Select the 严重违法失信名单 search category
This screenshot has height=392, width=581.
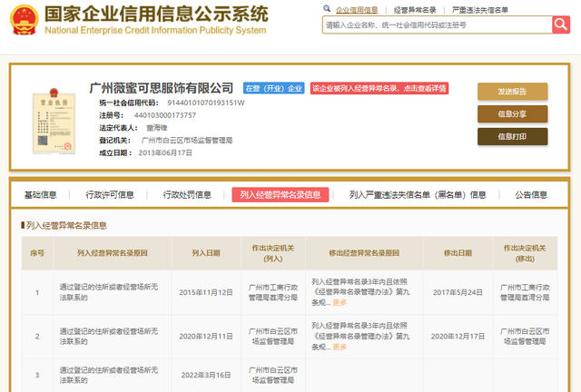pyautogui.click(x=480, y=10)
